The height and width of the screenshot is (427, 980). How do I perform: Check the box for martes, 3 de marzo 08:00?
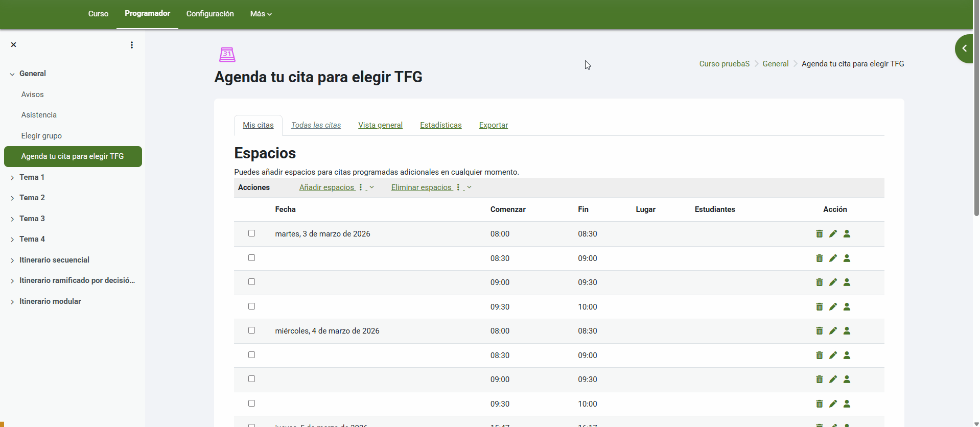point(251,233)
